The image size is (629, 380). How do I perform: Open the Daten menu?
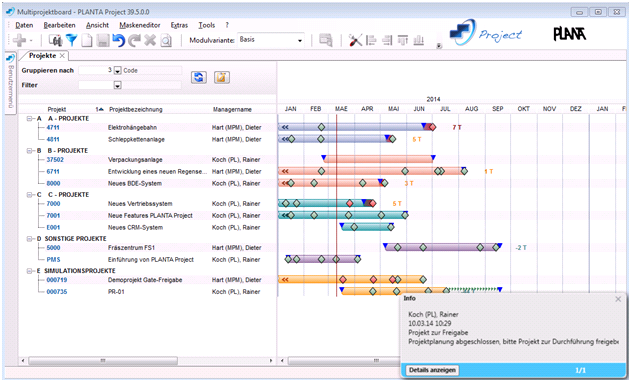point(24,25)
